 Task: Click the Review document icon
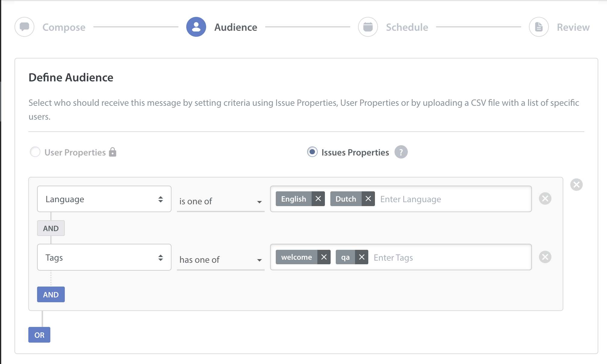point(538,27)
